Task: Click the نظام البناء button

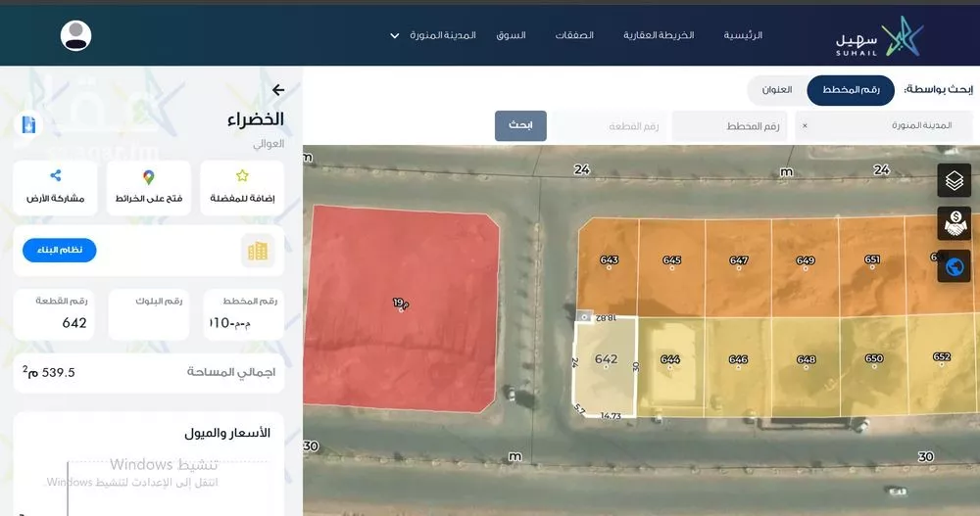Action: tap(60, 251)
